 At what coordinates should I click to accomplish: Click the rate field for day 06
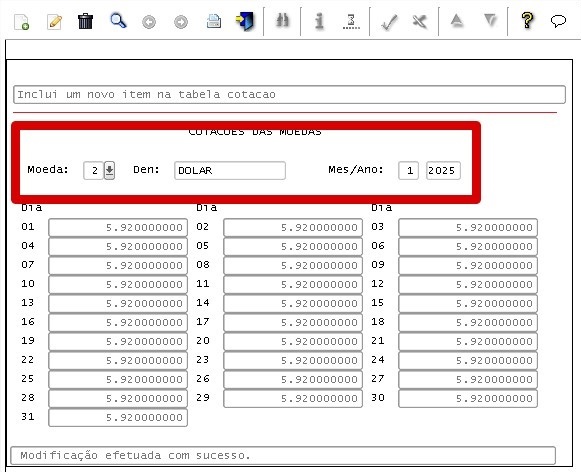point(468,246)
